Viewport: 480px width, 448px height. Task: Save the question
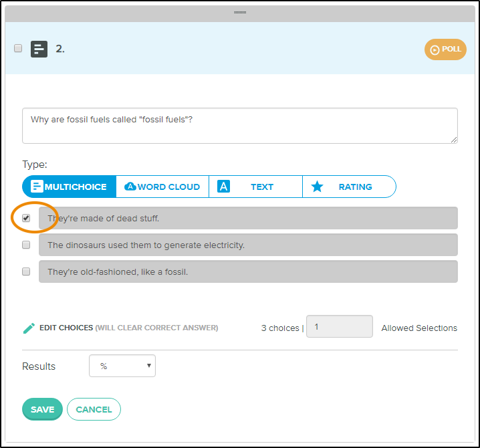42,409
